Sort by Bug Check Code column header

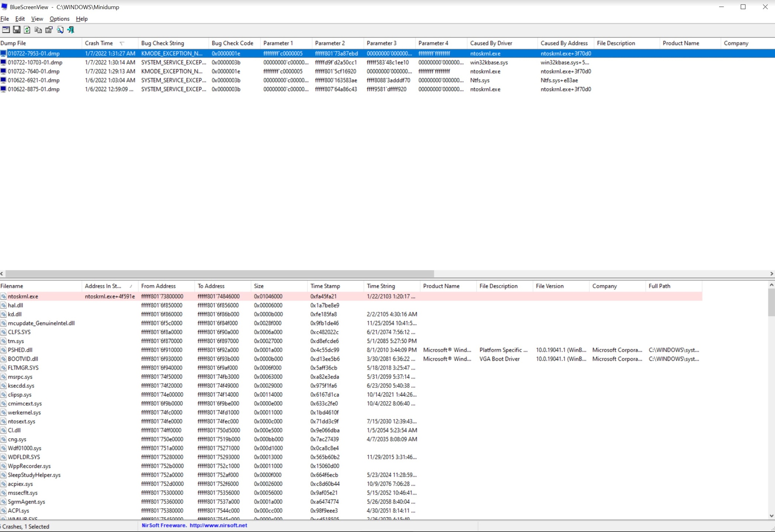tap(234, 43)
